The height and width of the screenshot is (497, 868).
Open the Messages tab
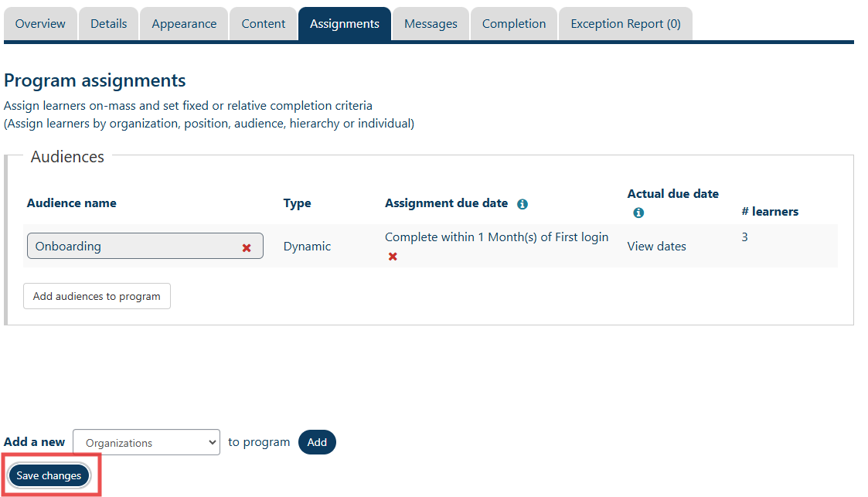[x=431, y=24]
